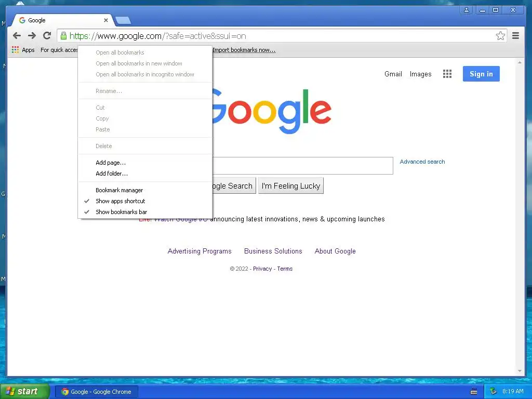The width and height of the screenshot is (532, 399).
Task: Open Advertising Programs link
Action: click(x=199, y=251)
